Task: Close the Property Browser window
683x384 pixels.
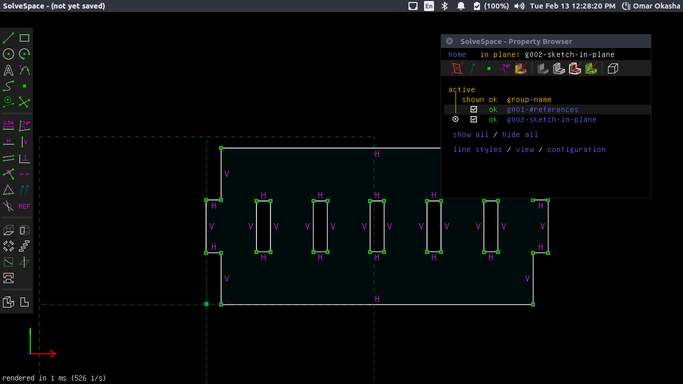Action: 450,41
